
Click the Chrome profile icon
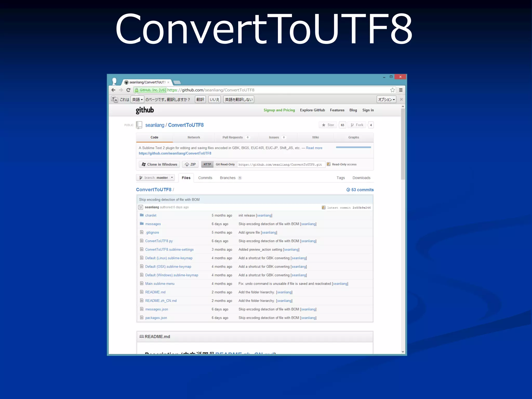[114, 81]
